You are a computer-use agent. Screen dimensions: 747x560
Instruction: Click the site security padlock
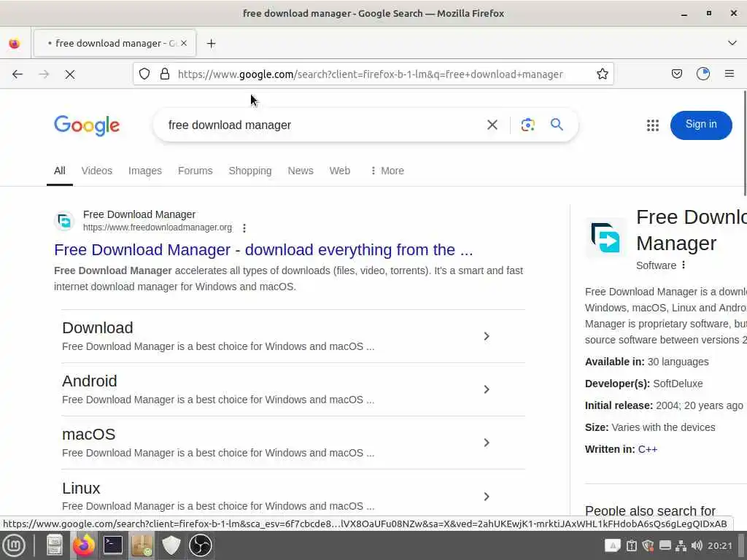tap(165, 74)
